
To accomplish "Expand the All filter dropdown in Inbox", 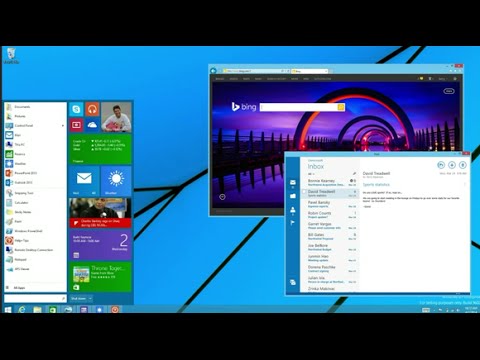I will click(x=311, y=174).
